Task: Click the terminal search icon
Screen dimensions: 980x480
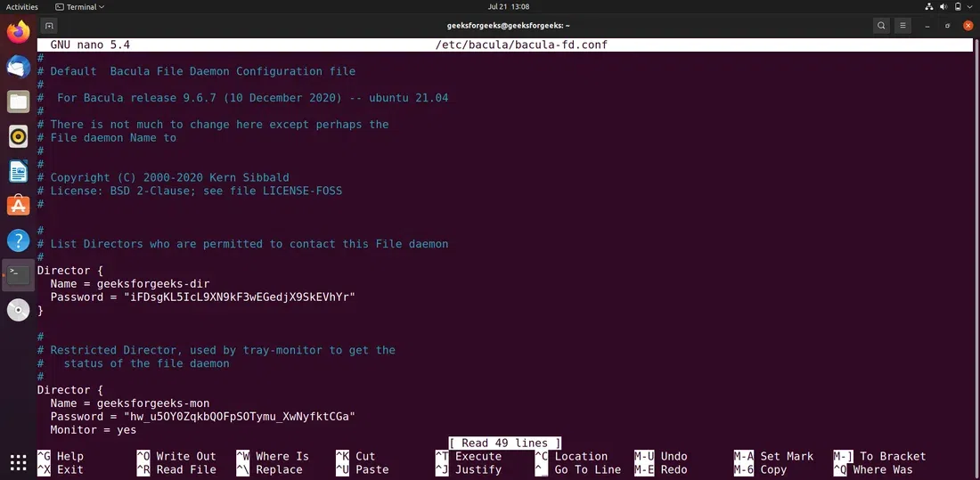Action: (x=881, y=26)
